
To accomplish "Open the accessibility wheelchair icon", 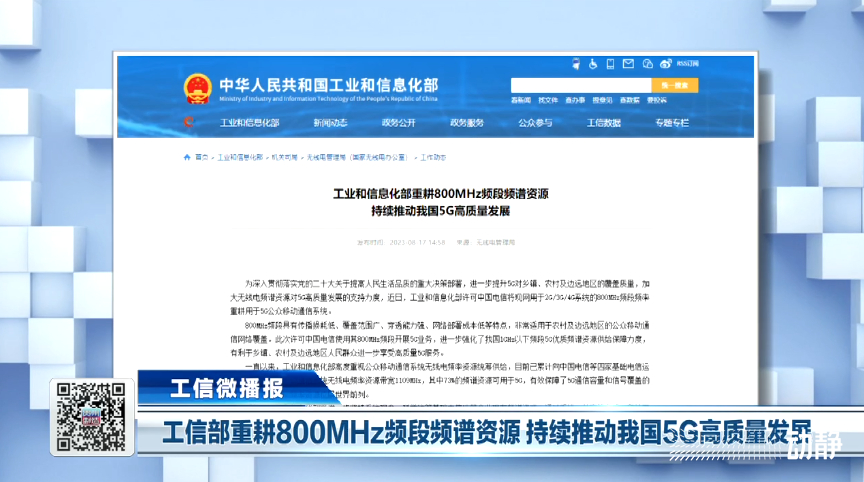I will (593, 64).
